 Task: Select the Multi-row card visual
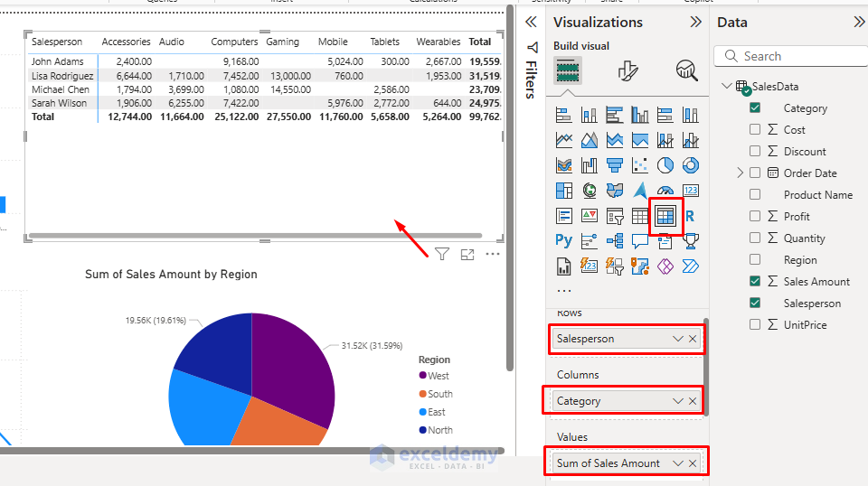[x=563, y=216]
